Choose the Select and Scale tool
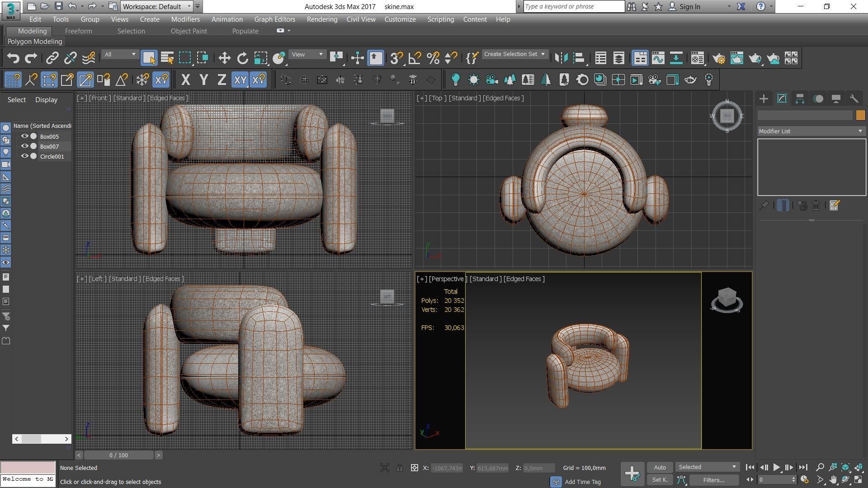868x488 pixels. [261, 58]
